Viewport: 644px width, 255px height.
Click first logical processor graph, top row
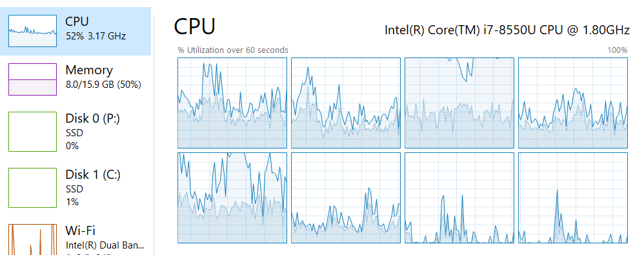pos(232,103)
